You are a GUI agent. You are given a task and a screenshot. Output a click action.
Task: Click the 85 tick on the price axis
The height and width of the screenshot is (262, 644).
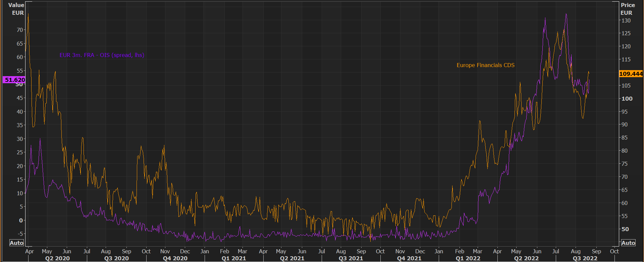(625, 138)
